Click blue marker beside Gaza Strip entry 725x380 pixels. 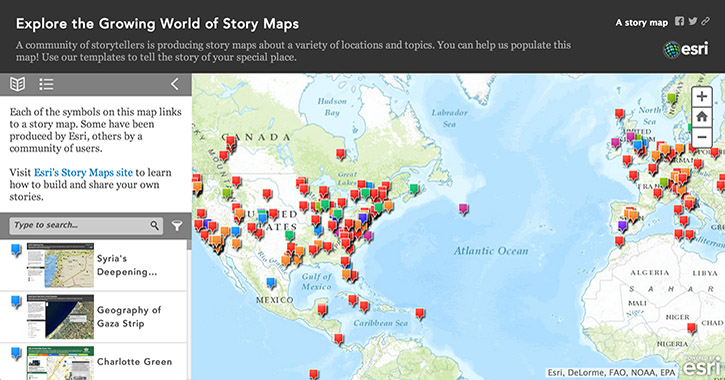pyautogui.click(x=16, y=302)
